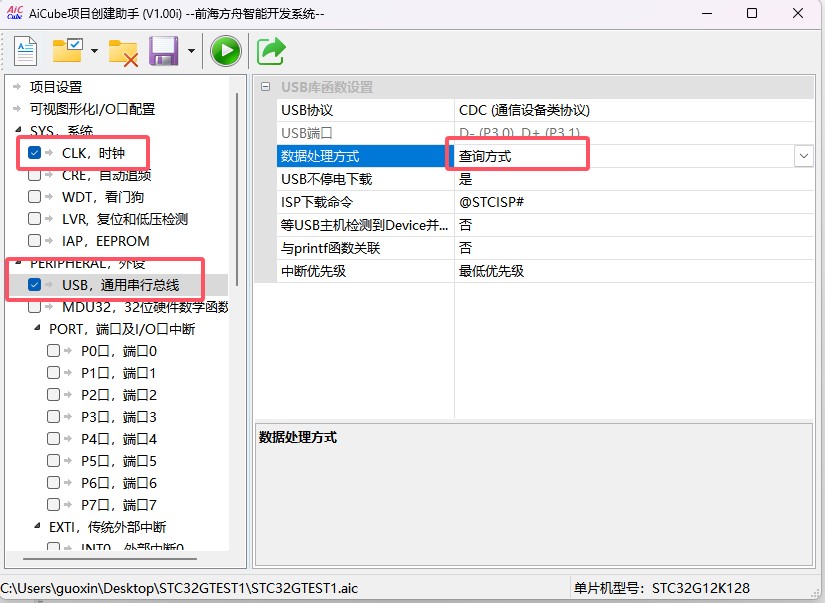
Task: Select 可视图形化I/O口配置 tree item
Action: click(x=92, y=109)
